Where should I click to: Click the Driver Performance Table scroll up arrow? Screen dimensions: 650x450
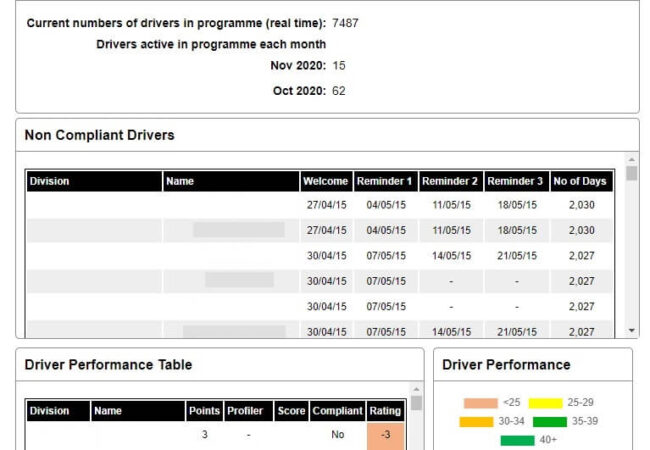pyautogui.click(x=417, y=389)
